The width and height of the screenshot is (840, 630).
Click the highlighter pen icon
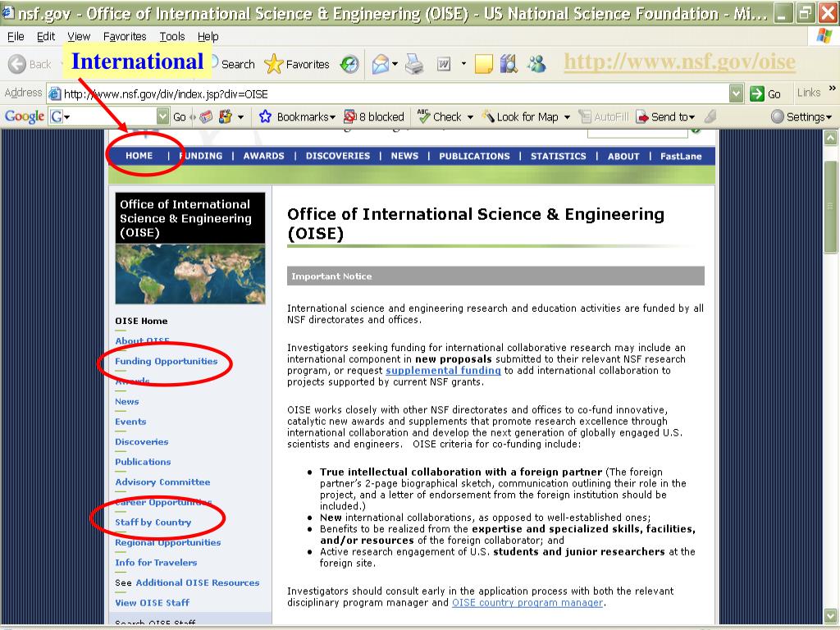click(x=710, y=116)
